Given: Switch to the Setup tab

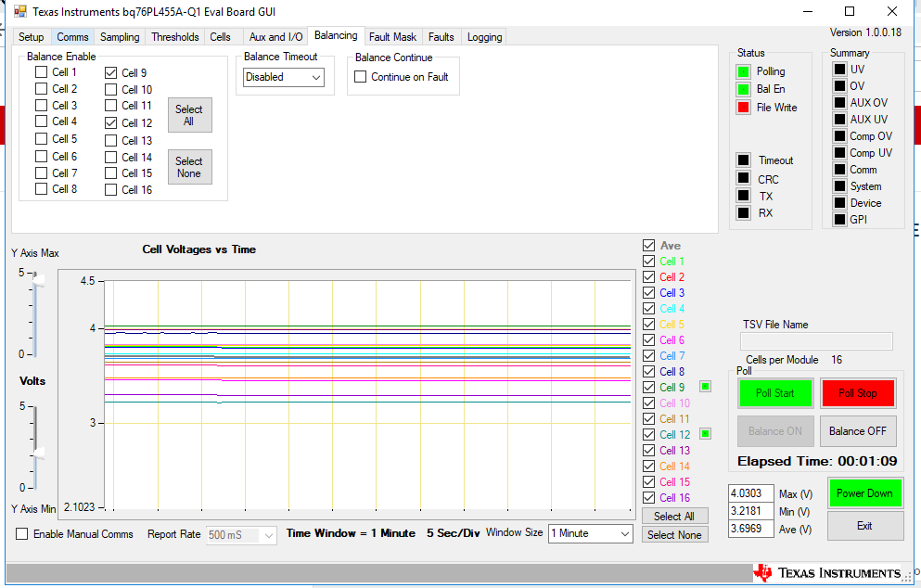Looking at the screenshot, I should tap(32, 37).
